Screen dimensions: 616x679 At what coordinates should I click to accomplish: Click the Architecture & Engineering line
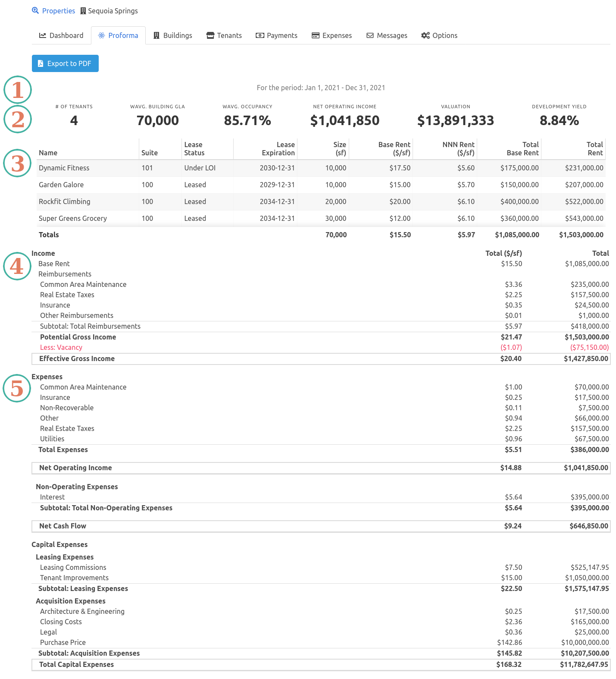321,611
